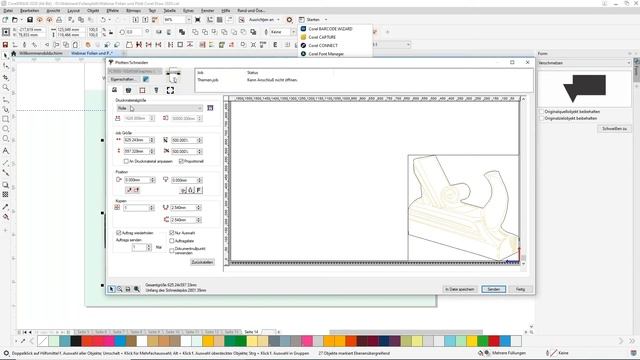Screen dimensions: 640x360
Task: Select the arrow pointer tool in preview toolbar
Action: point(111,289)
